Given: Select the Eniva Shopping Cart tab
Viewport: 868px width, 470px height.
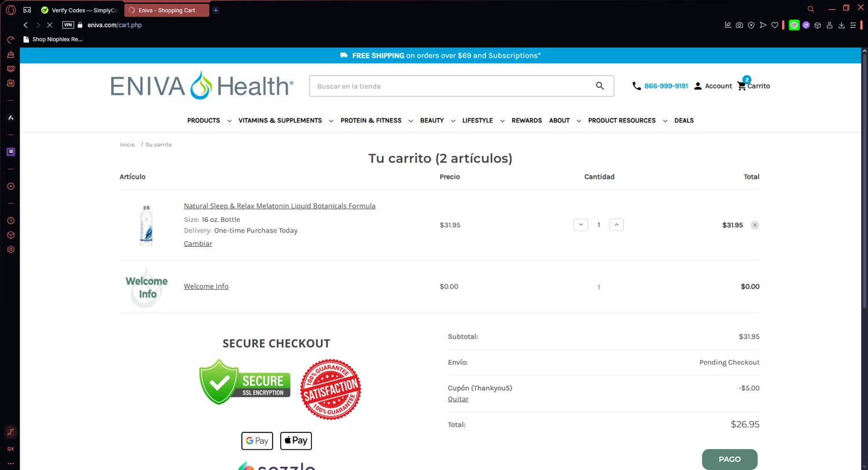Looking at the screenshot, I should tap(167, 10).
